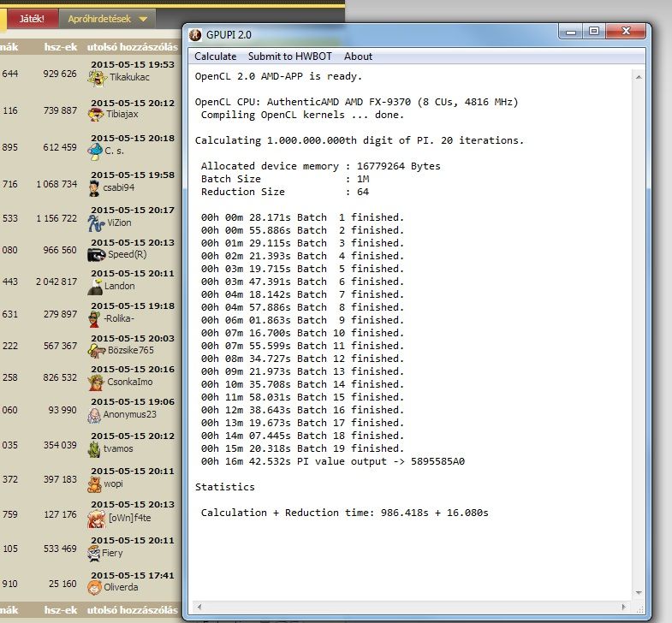Click the 'OpenCL CPU: AuthenticAMD' output line
The height and width of the screenshot is (623, 672).
click(x=357, y=102)
